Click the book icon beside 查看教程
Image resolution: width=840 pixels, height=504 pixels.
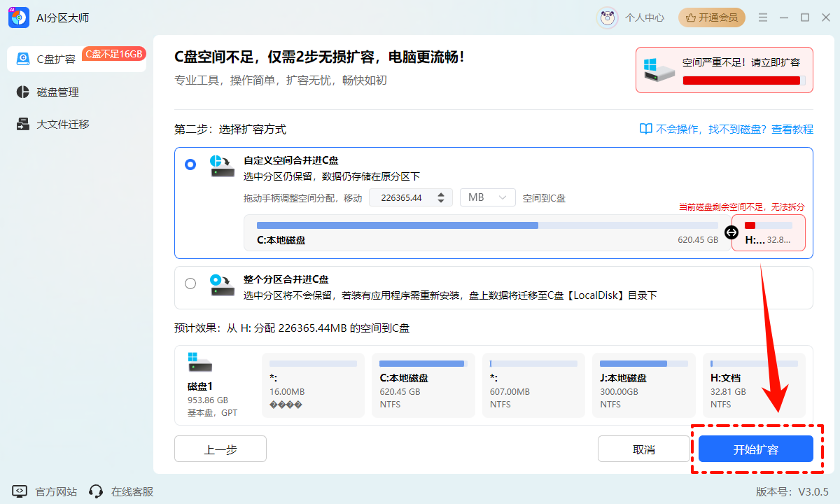pos(645,129)
